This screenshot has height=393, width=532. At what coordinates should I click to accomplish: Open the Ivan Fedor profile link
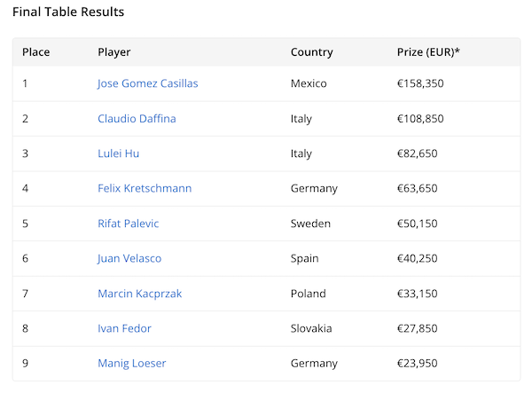pyautogui.click(x=124, y=328)
